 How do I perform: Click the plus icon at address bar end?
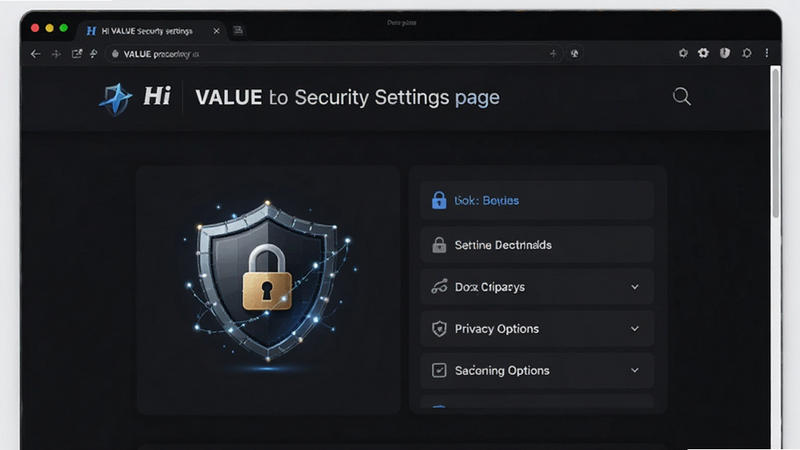point(553,53)
